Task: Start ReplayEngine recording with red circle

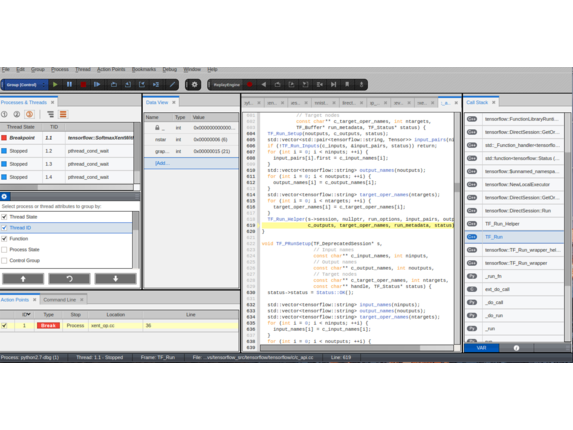Action: point(250,85)
